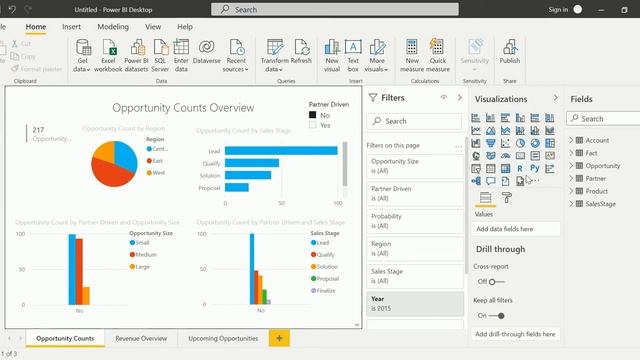Select the Waterfall chart visual
640x360 pixels.
coord(476,143)
